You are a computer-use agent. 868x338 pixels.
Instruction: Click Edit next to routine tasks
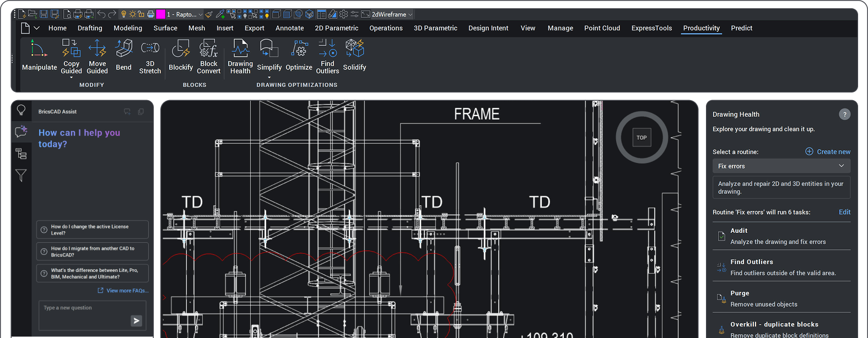tap(844, 212)
